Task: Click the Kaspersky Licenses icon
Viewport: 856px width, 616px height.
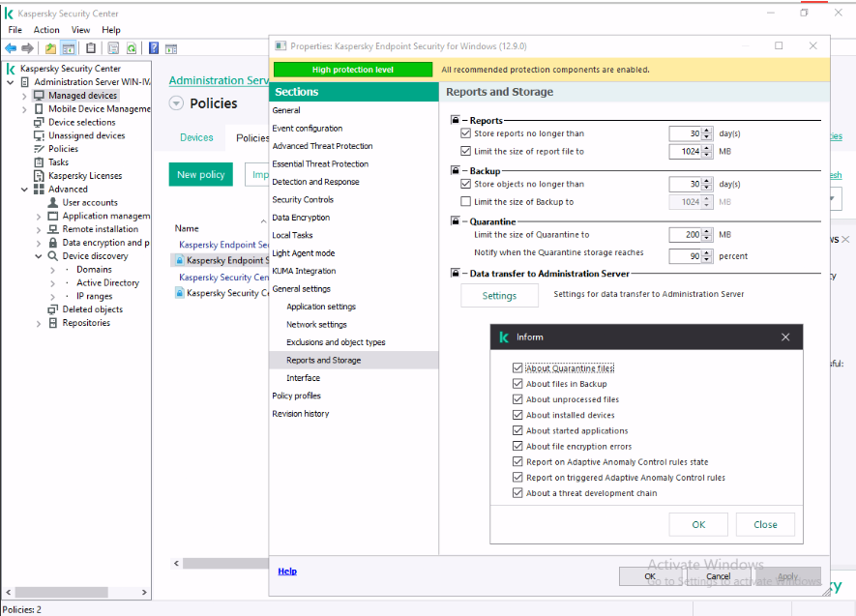Action: [x=39, y=176]
